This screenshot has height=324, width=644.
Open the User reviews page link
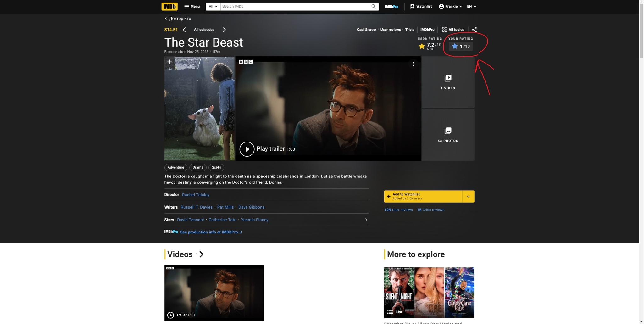coord(391,30)
